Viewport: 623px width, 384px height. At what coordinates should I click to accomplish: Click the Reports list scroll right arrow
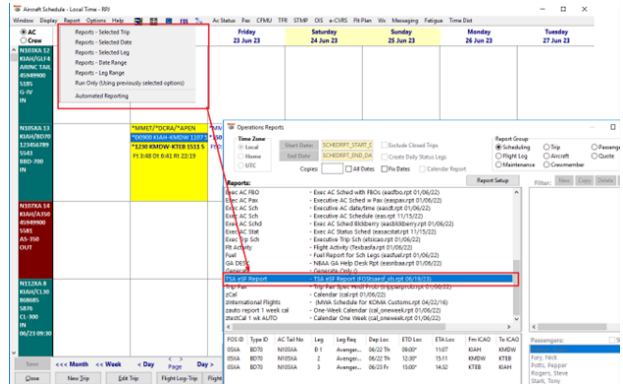coord(509,327)
